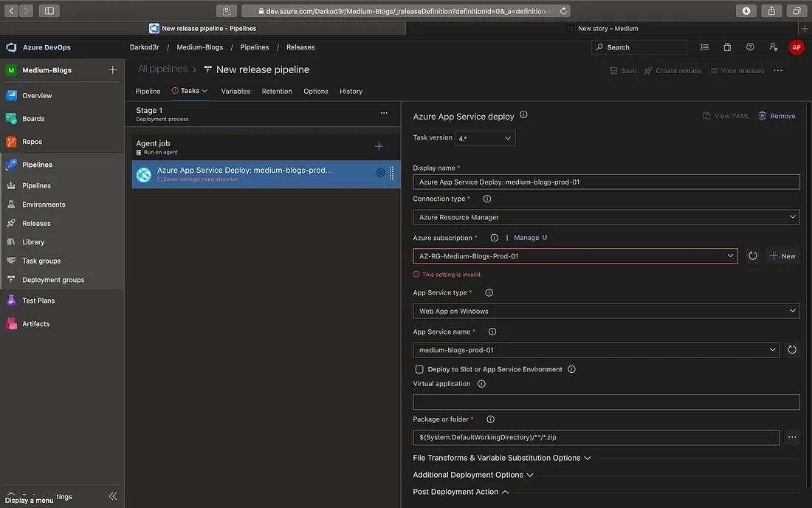The width and height of the screenshot is (812, 508).
Task: Click the header Search box
Action: point(639,47)
